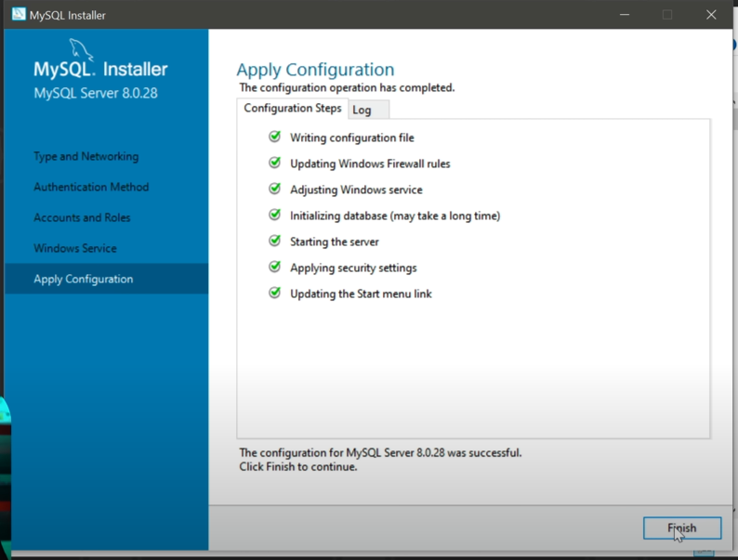Click checkmark beside Updating Windows Firewall rules

pyautogui.click(x=275, y=163)
